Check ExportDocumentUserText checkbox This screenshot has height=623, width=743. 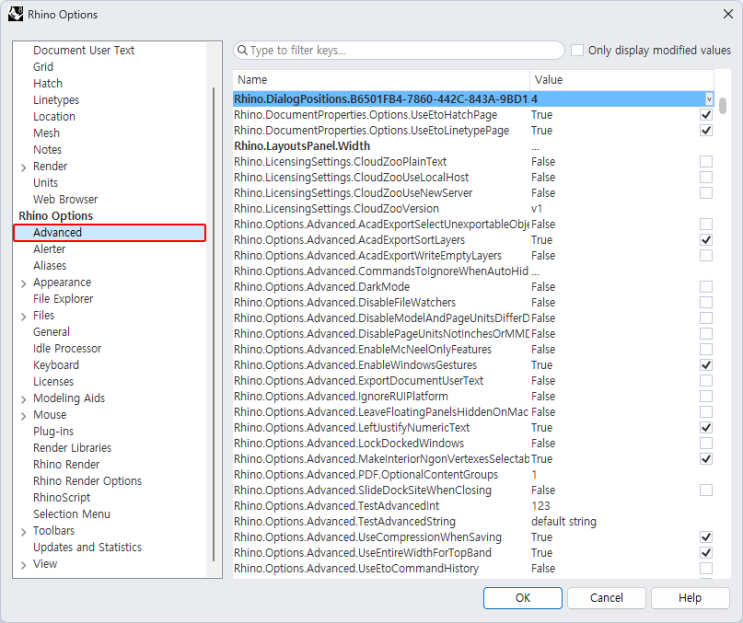click(706, 380)
